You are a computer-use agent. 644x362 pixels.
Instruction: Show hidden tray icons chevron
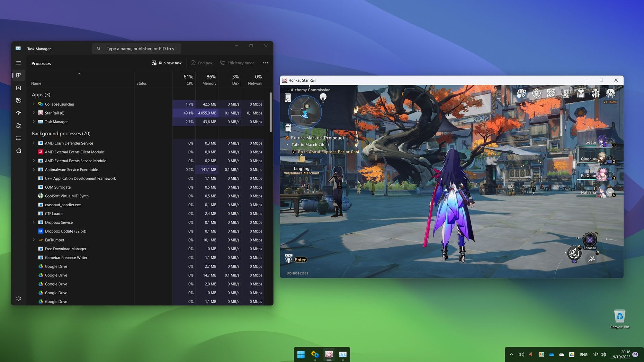511,354
